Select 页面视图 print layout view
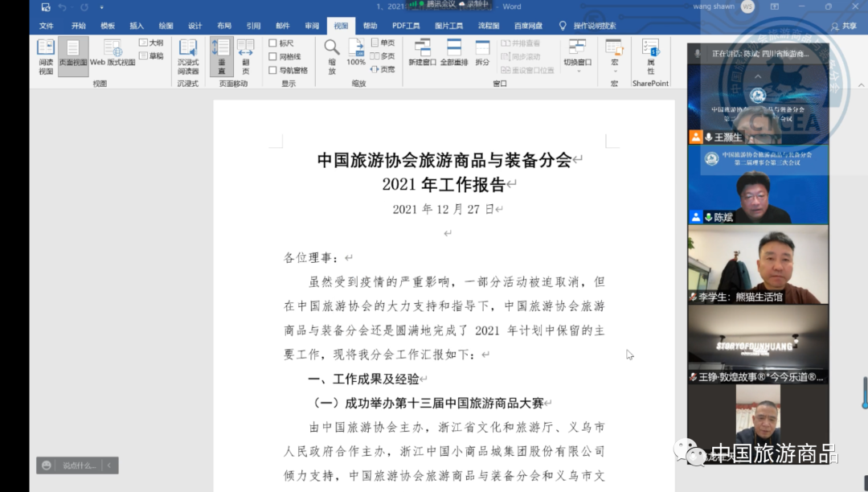 73,56
